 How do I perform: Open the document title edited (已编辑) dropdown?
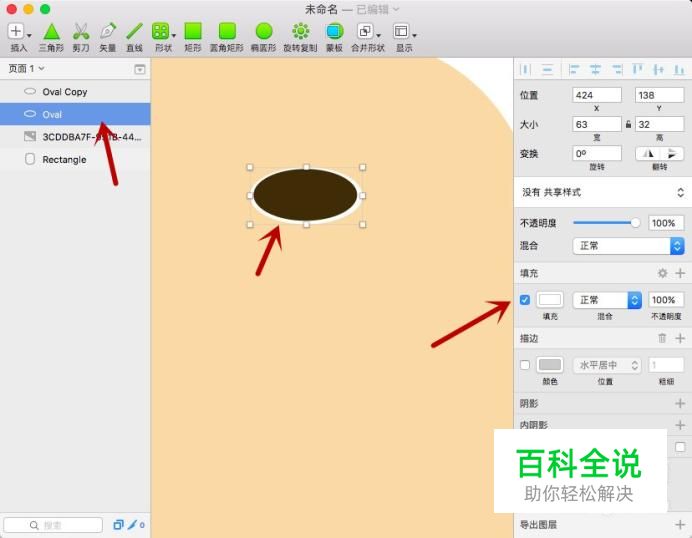tap(378, 9)
